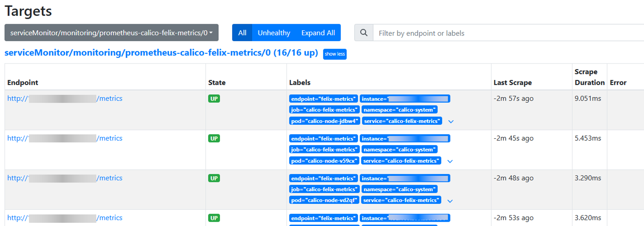The height and width of the screenshot is (226, 644).
Task: Click the show less button
Action: point(335,54)
